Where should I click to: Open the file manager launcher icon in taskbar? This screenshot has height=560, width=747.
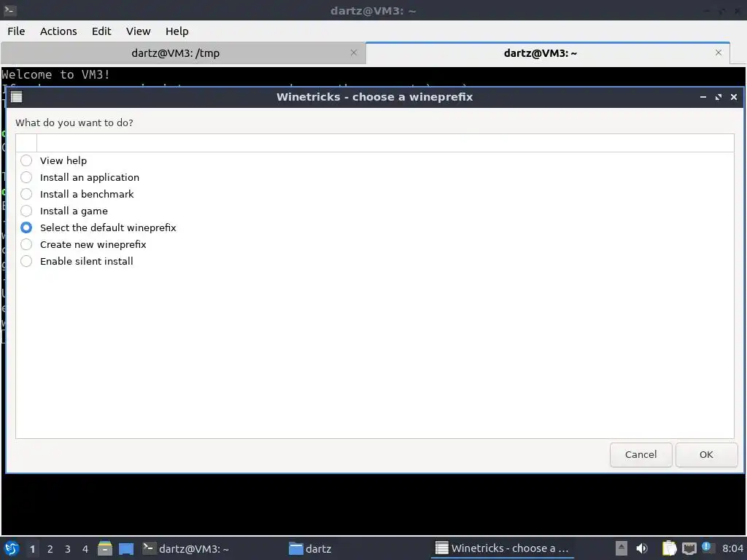click(x=105, y=548)
